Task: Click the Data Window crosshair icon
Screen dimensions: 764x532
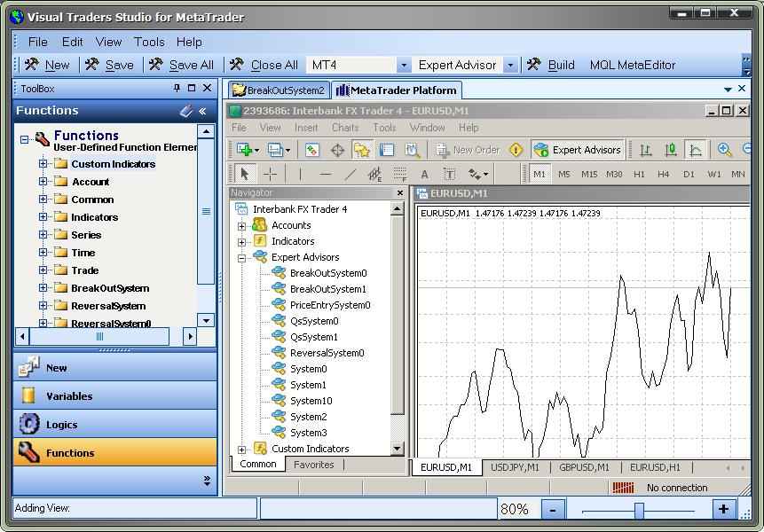Action: point(337,150)
